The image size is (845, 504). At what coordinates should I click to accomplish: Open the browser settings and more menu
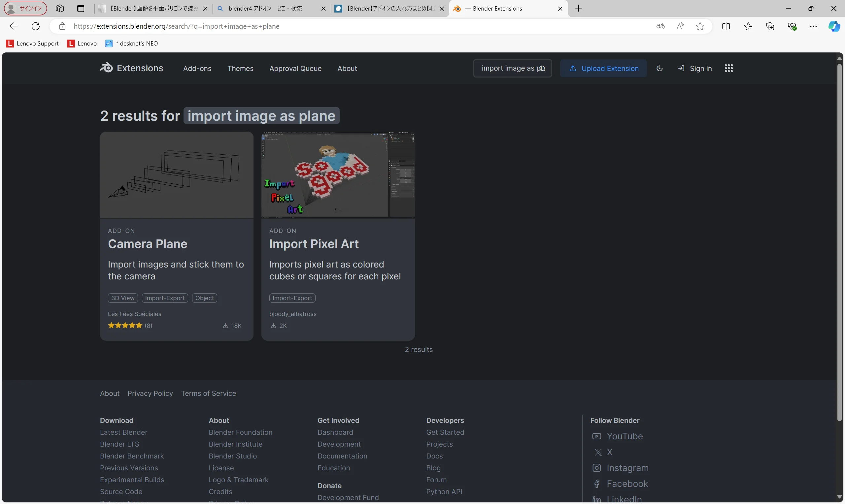[x=813, y=26]
